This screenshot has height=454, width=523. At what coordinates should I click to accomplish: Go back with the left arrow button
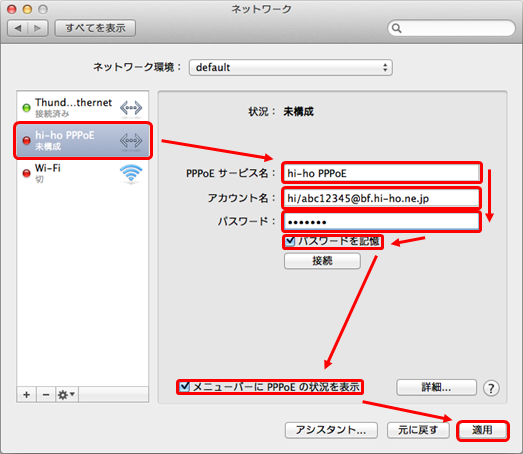[18, 28]
